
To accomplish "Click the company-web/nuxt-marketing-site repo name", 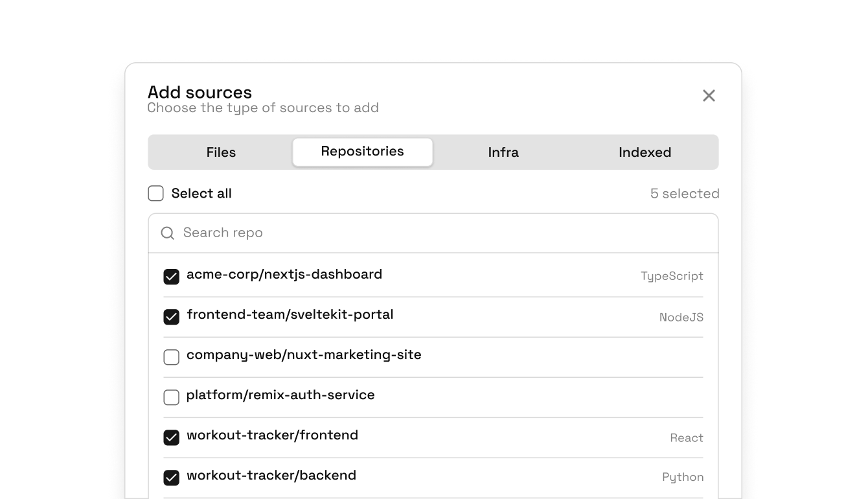I will click(x=304, y=354).
